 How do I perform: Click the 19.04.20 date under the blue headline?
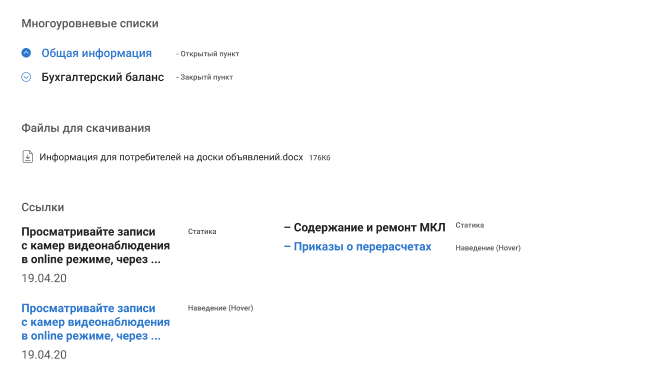pyautogui.click(x=44, y=355)
